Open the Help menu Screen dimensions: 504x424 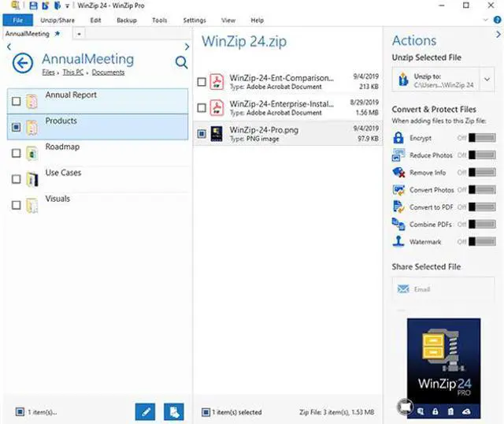click(x=258, y=20)
